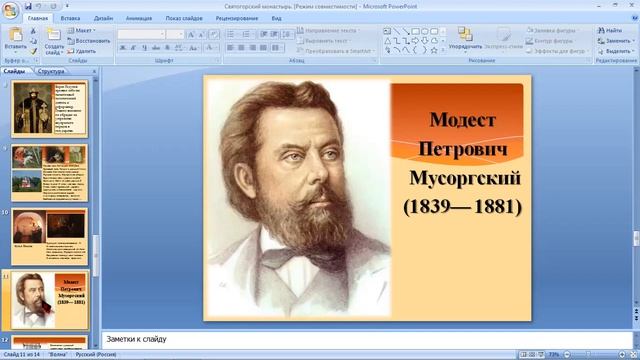Save the presentation from Quick Access Toolbar
Viewport: 640px width, 360px height.
pyautogui.click(x=28, y=6)
